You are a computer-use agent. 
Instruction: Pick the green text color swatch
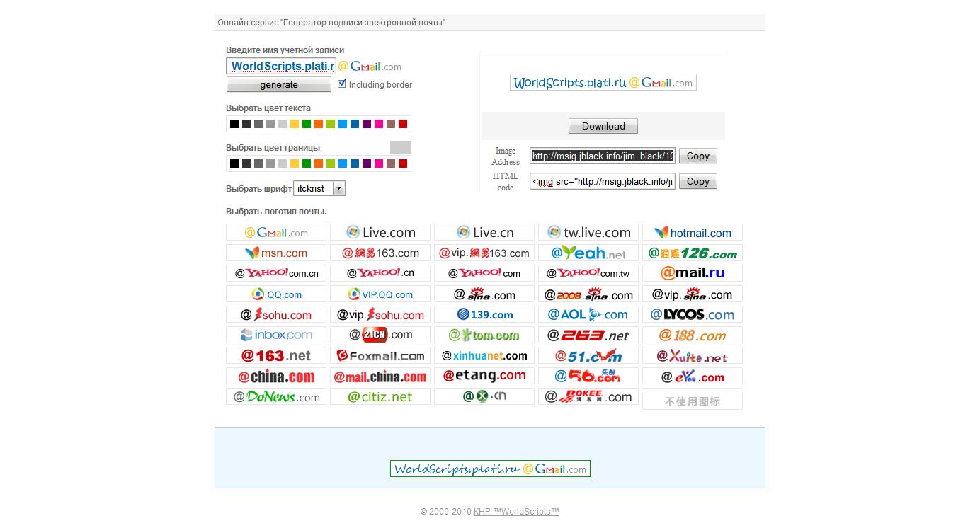[x=307, y=125]
